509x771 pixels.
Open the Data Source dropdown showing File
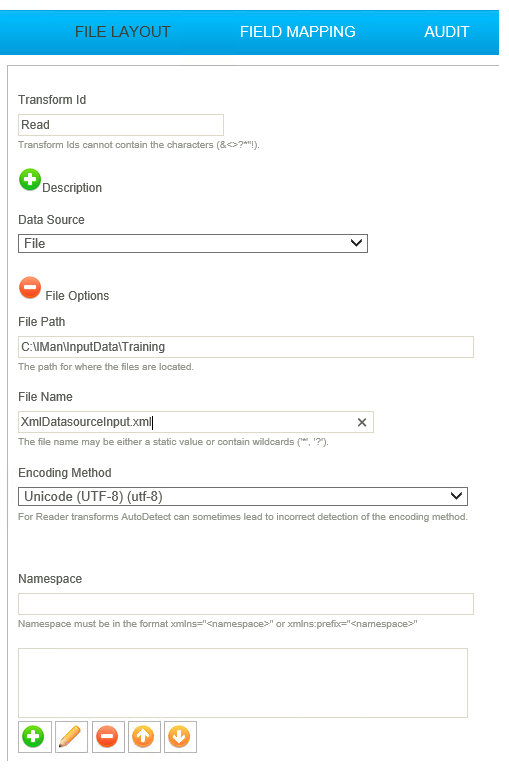(193, 243)
